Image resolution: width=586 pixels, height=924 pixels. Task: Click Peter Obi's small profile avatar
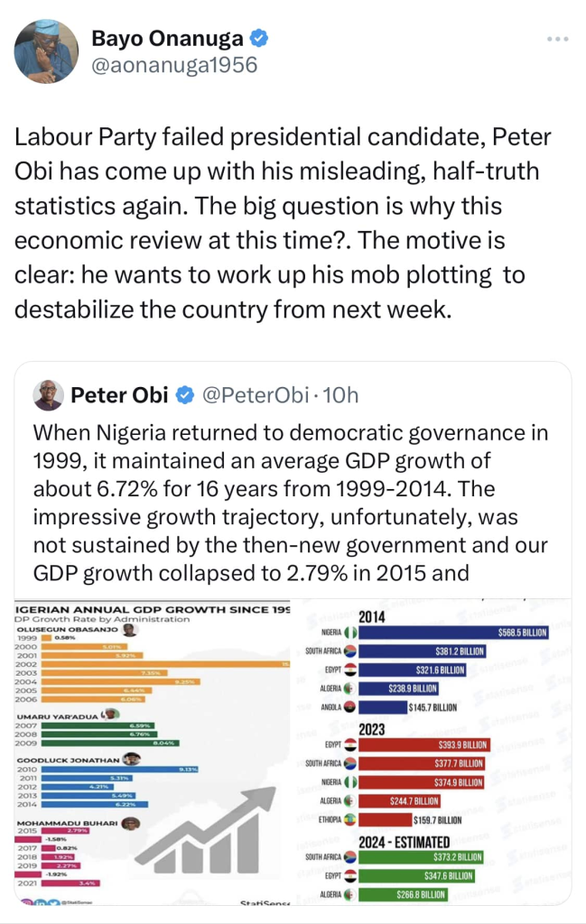pyautogui.click(x=49, y=395)
